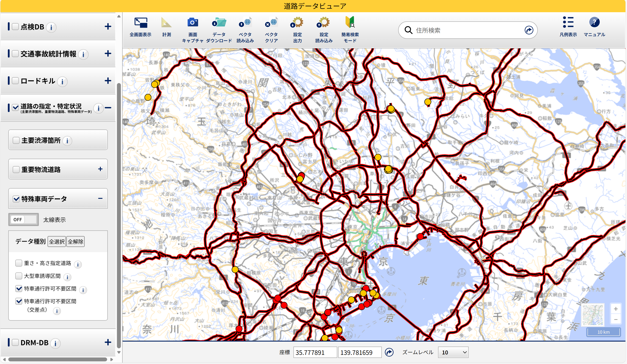Click the info icon beside 主要渋滞箇所

(x=67, y=141)
